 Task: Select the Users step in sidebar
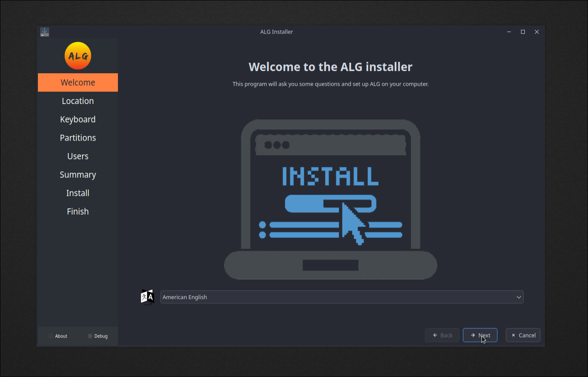coord(78,156)
